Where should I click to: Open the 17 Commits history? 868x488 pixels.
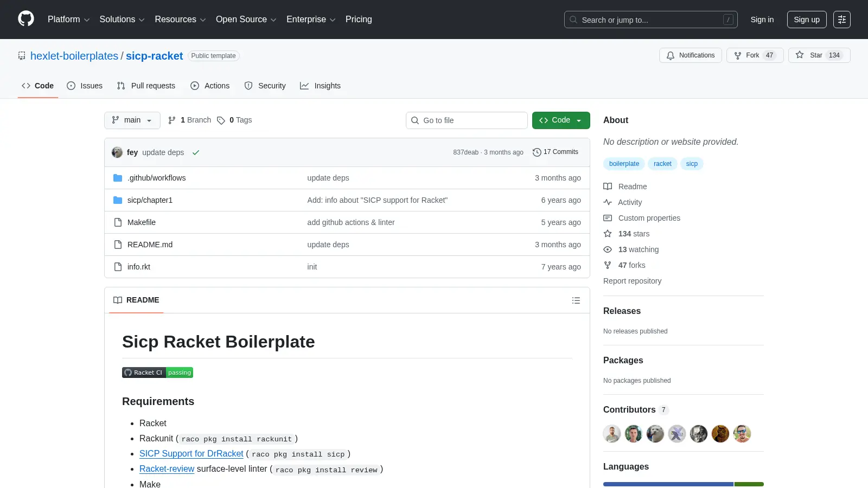556,152
